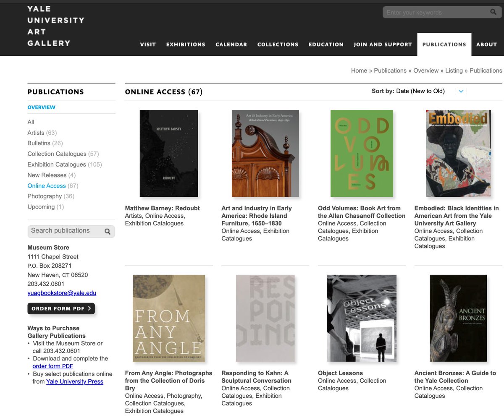
Task: Open the Collections menu
Action: [278, 44]
